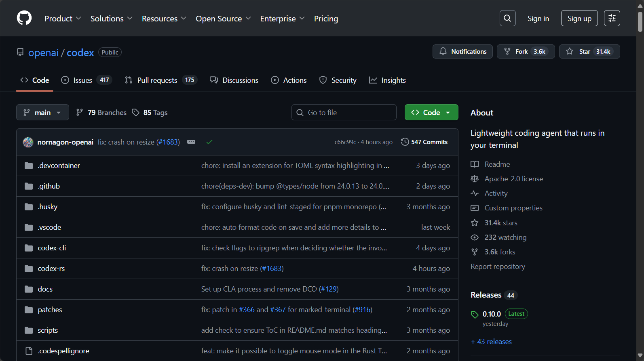Click Report repository link
This screenshot has width=644, height=361.
[498, 267]
